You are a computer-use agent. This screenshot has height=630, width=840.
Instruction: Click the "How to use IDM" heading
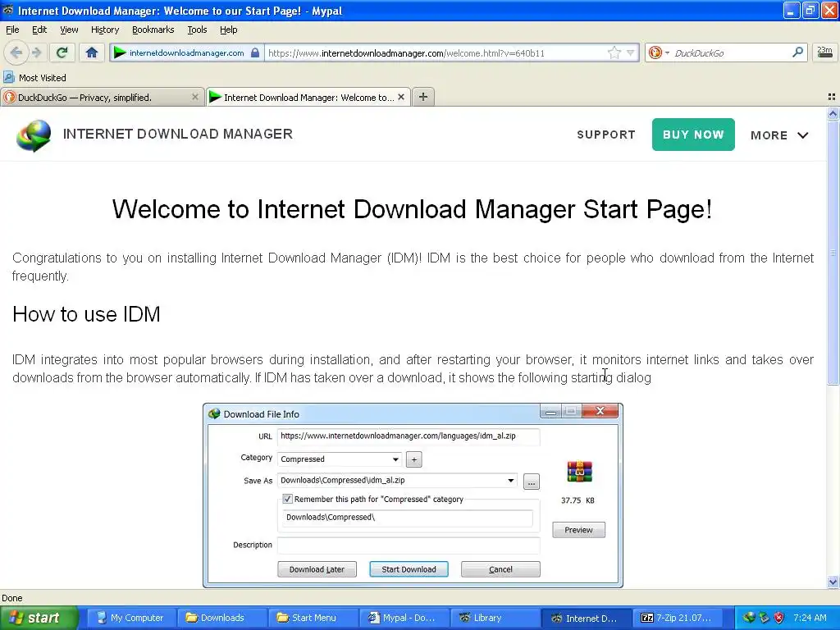(86, 314)
